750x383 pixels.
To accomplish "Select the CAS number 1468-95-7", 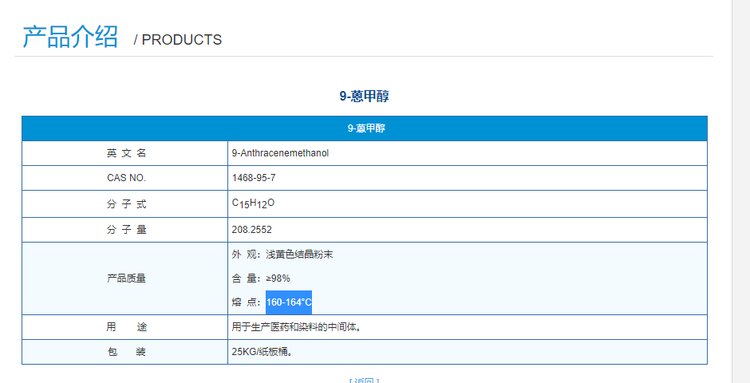I will (254, 178).
